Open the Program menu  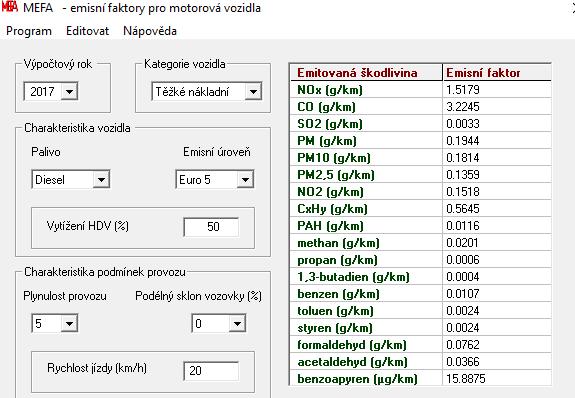point(29,31)
